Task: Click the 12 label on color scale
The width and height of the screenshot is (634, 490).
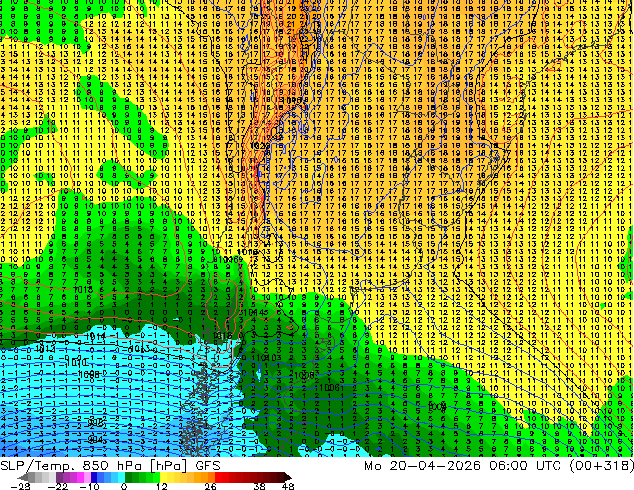Action: [162, 486]
